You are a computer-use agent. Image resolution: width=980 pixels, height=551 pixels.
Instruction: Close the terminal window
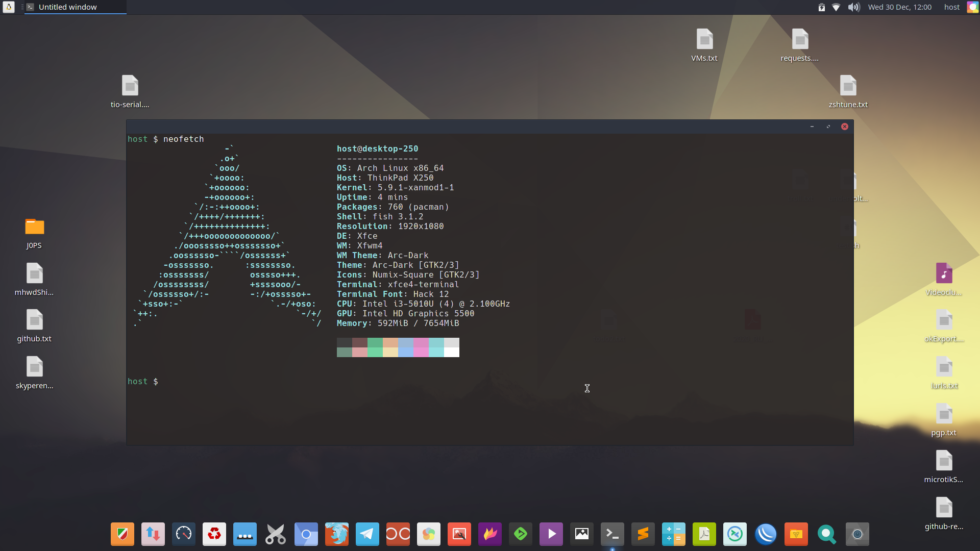coord(845,127)
